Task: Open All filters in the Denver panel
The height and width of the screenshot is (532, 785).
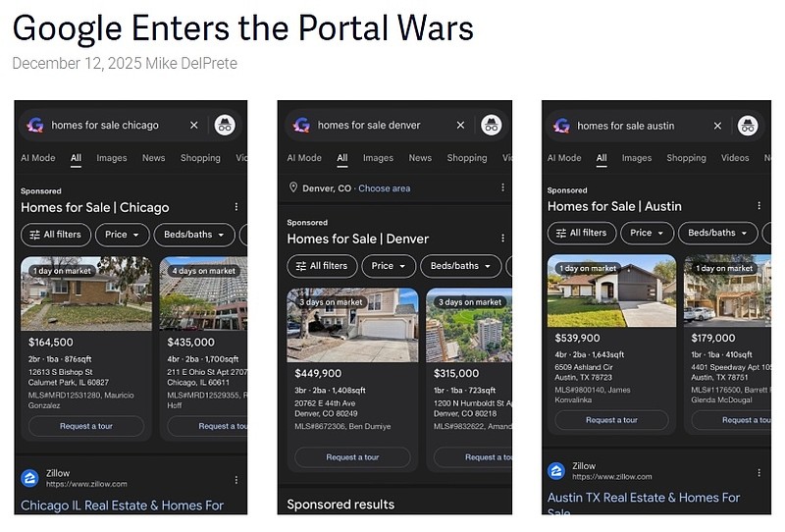Action: coord(322,266)
